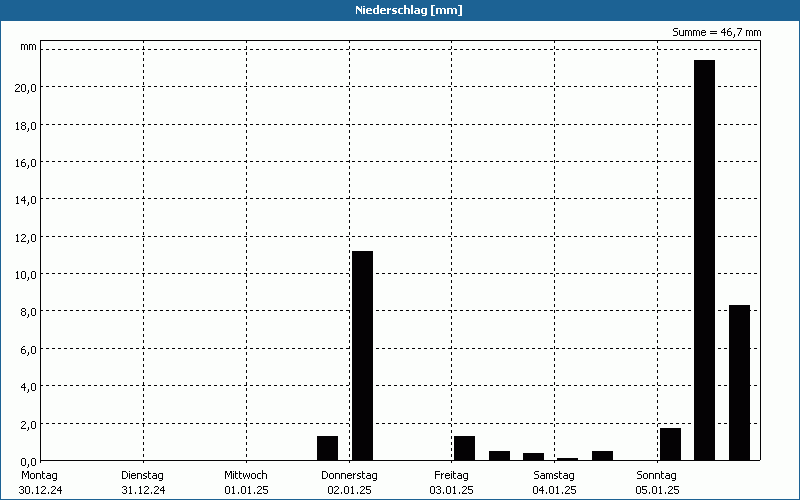Click the Montag day label
The width and height of the screenshot is (800, 500).
39,476
